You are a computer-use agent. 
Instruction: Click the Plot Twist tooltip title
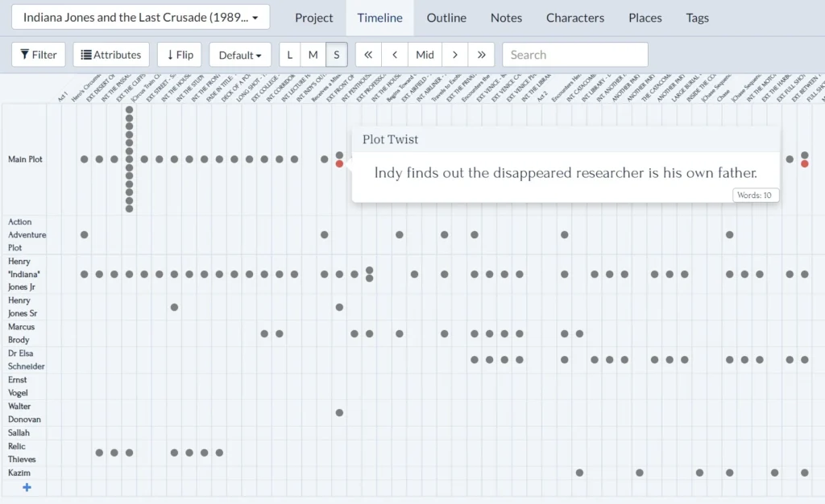[390, 139]
